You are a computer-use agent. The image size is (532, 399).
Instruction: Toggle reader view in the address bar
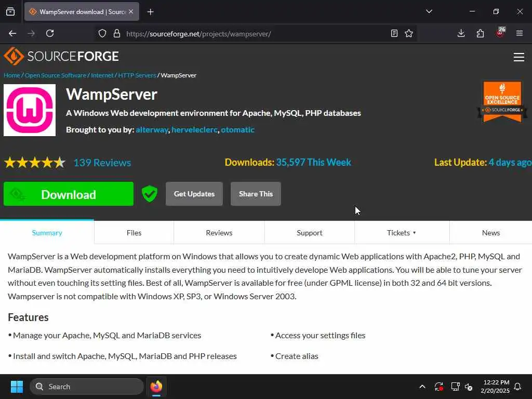coord(394,33)
